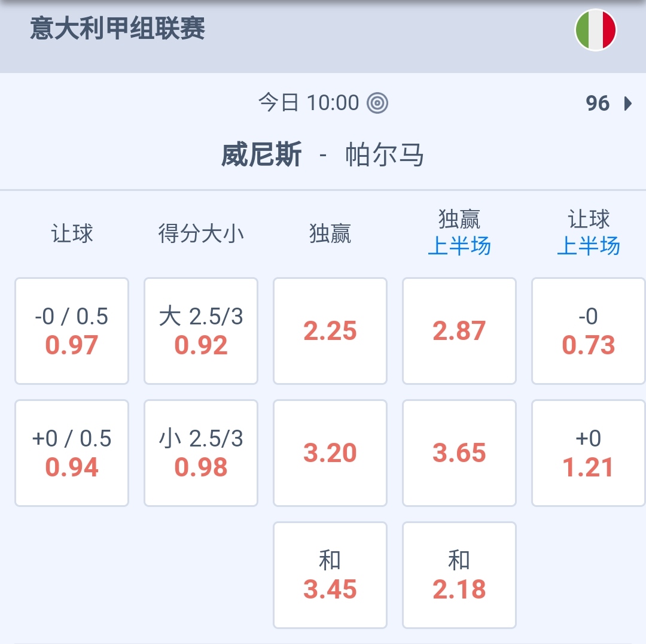Tap the 意大利甲组联赛 league header
This screenshot has height=644, width=646.
118,29
